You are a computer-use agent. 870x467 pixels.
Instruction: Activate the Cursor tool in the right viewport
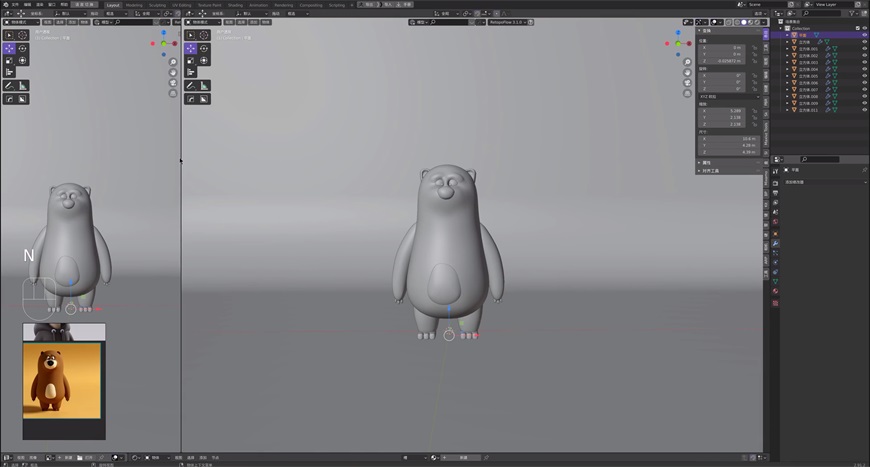pos(204,35)
